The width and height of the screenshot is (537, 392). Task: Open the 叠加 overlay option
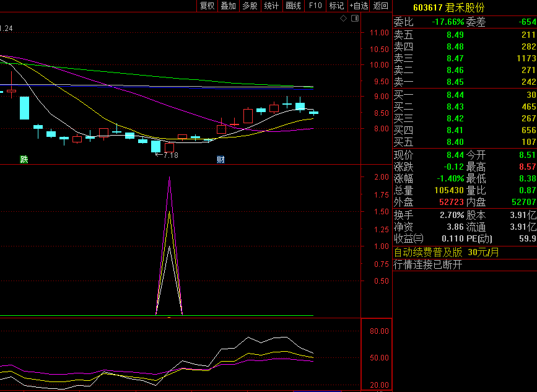click(229, 6)
